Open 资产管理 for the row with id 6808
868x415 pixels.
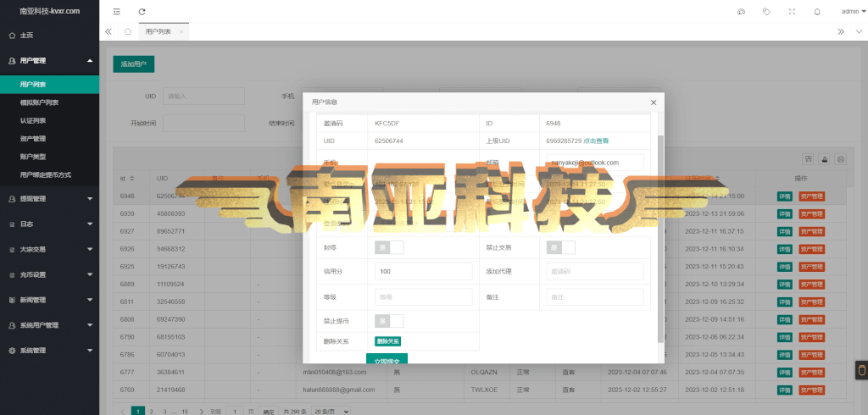tap(811, 319)
